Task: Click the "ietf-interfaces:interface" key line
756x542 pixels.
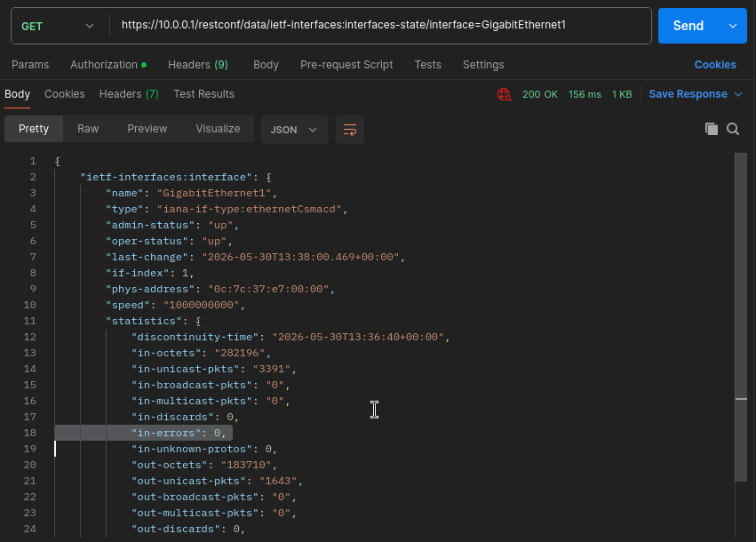Action: (176, 177)
